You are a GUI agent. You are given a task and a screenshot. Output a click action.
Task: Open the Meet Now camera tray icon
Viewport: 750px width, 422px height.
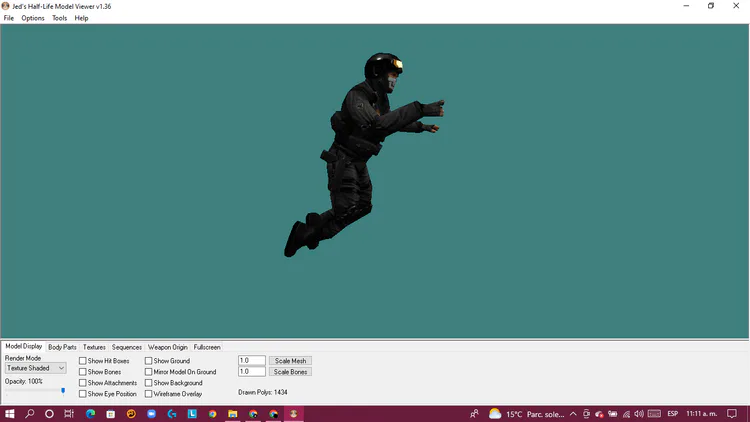586,414
